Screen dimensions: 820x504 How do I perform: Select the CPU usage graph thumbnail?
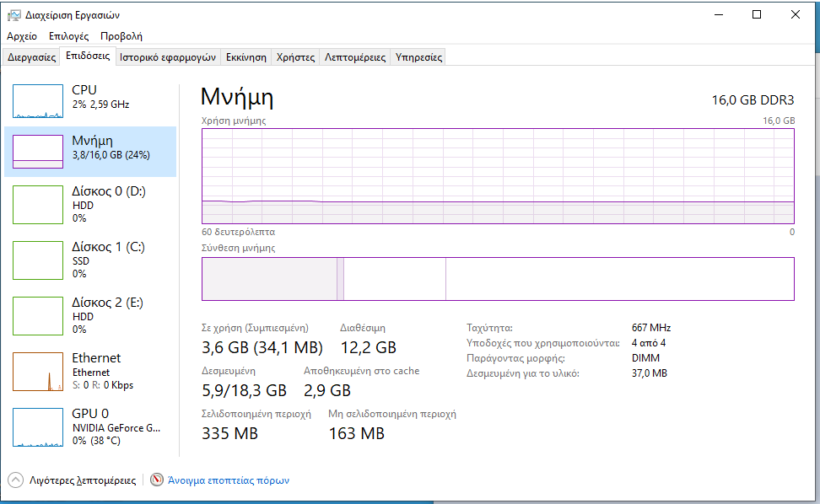click(38, 100)
